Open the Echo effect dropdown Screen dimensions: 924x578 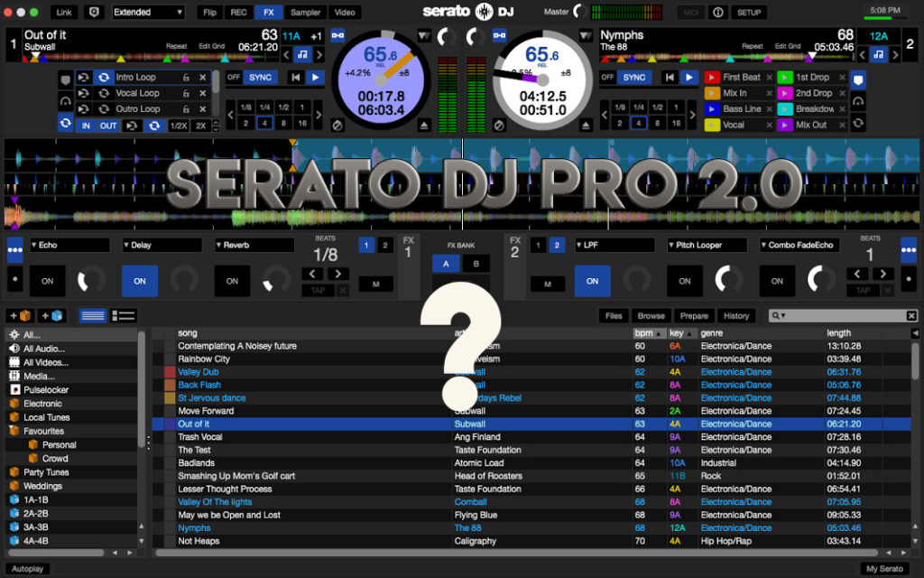click(69, 245)
